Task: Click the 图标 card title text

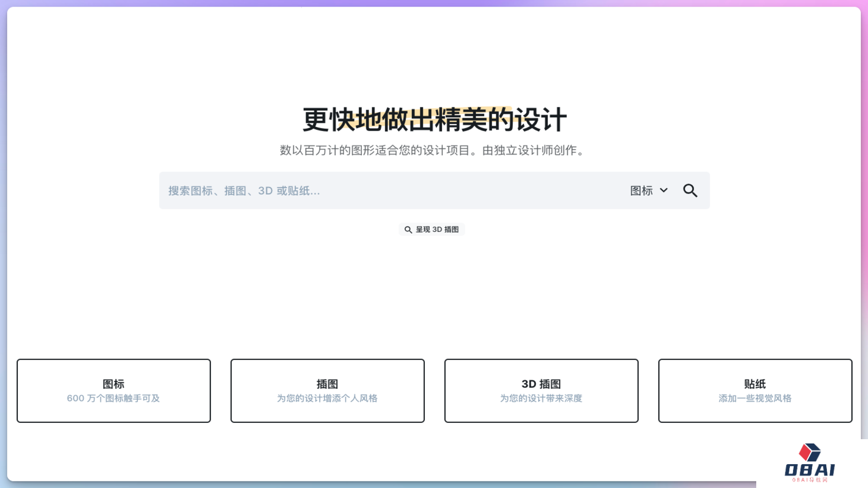Action: click(113, 383)
